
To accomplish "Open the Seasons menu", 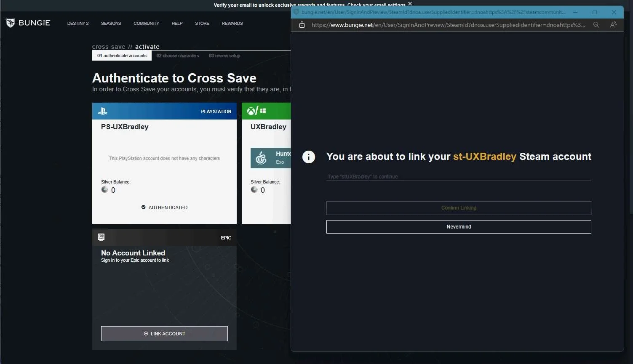I will [x=111, y=24].
